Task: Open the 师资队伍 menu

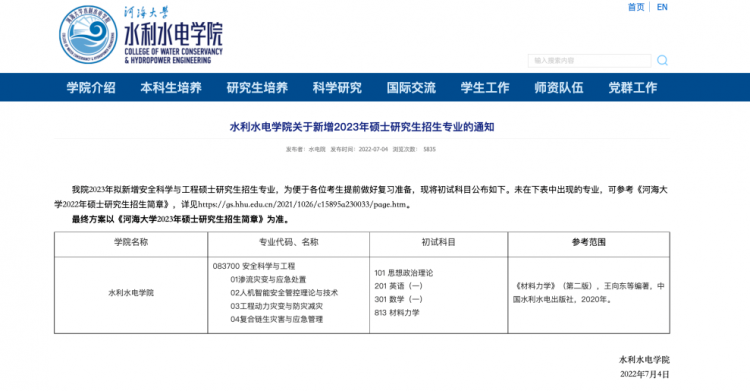Action: click(x=559, y=88)
